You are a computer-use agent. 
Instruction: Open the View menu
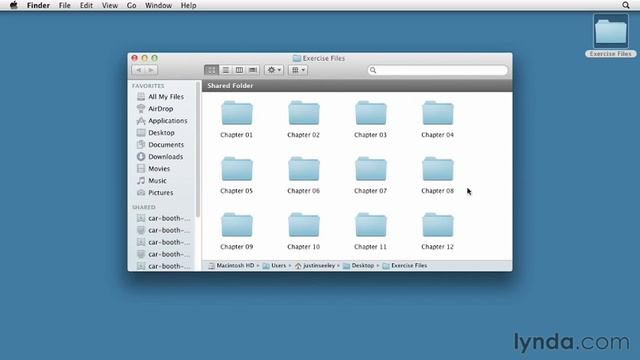pos(110,5)
